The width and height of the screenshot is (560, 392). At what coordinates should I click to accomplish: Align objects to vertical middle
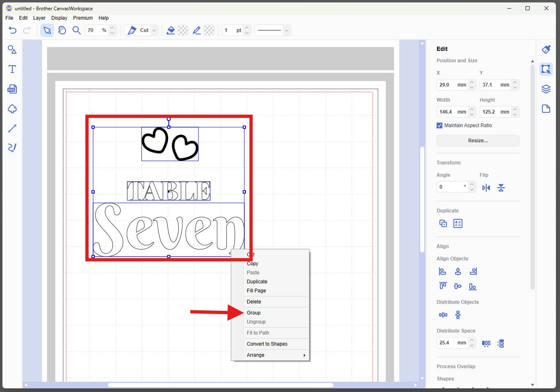[x=458, y=286]
